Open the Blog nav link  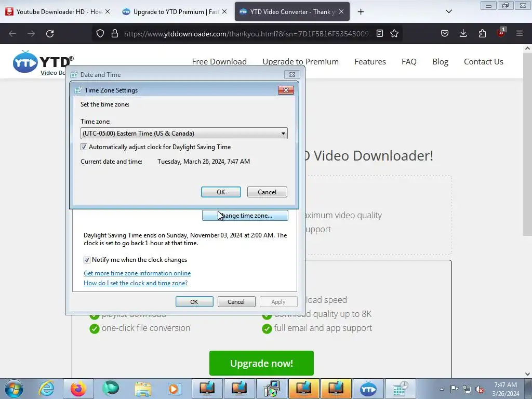tap(440, 62)
